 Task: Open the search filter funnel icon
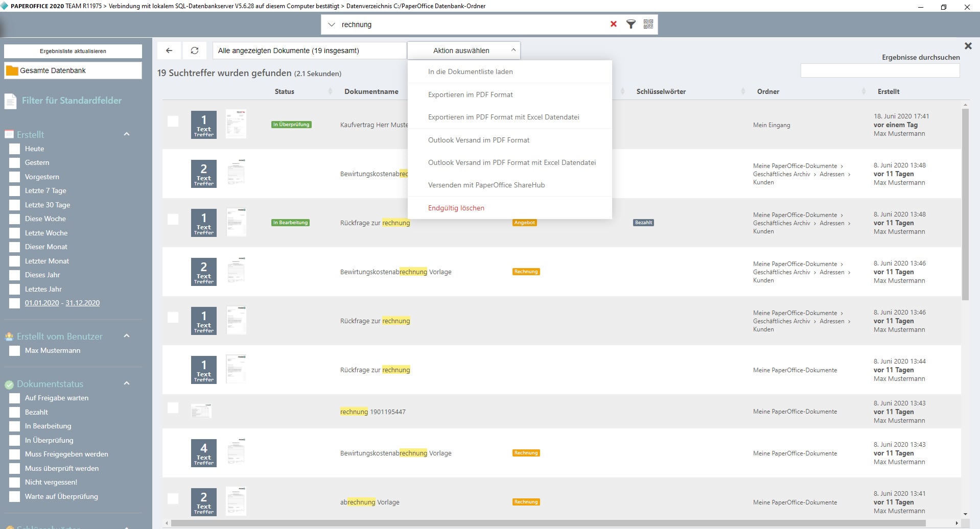[631, 24]
